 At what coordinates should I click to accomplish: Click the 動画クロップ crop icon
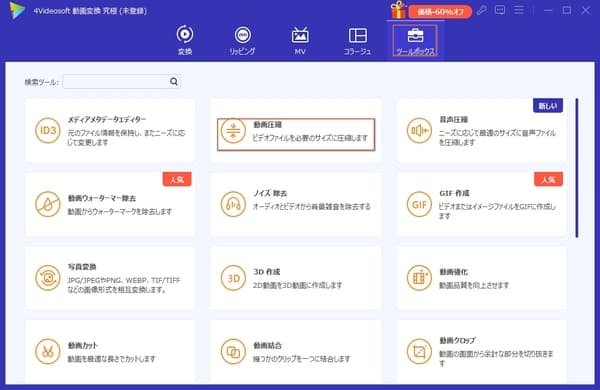tap(419, 351)
